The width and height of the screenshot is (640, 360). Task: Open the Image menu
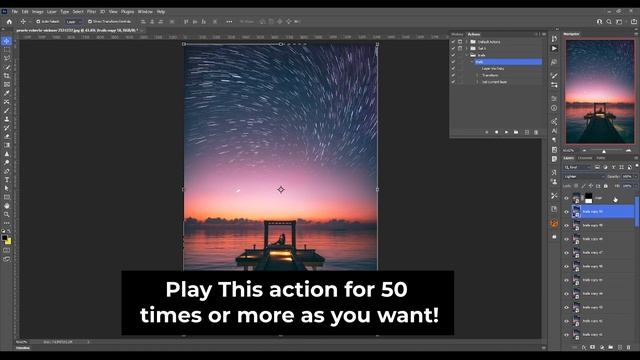[38, 12]
